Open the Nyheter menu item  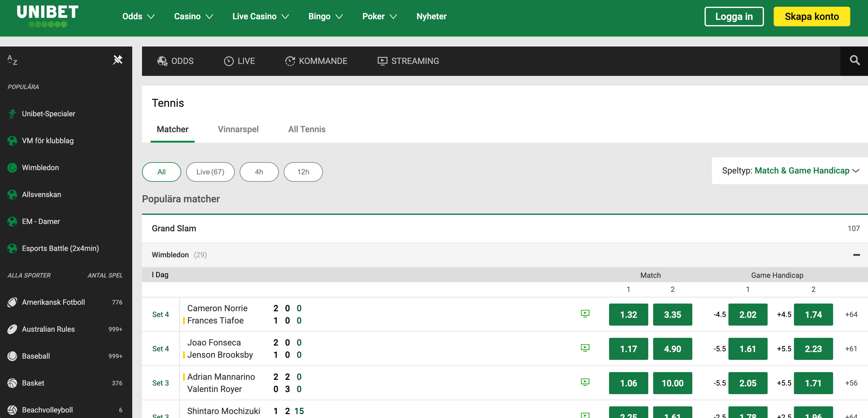431,16
